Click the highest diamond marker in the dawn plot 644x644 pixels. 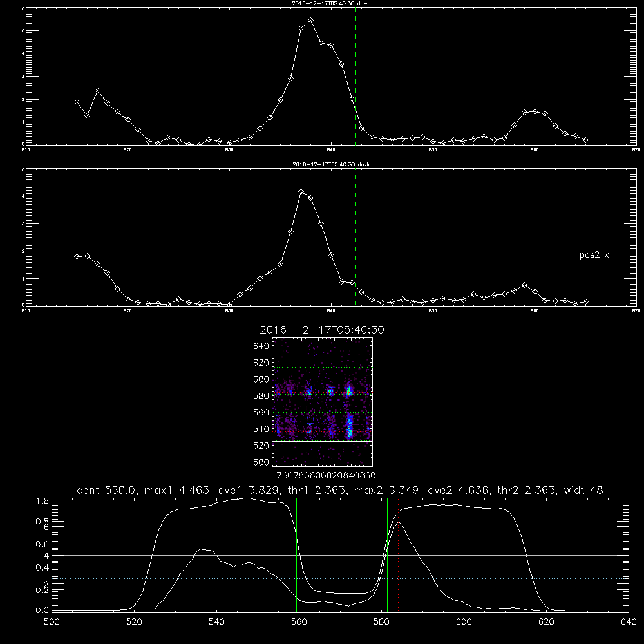click(311, 20)
